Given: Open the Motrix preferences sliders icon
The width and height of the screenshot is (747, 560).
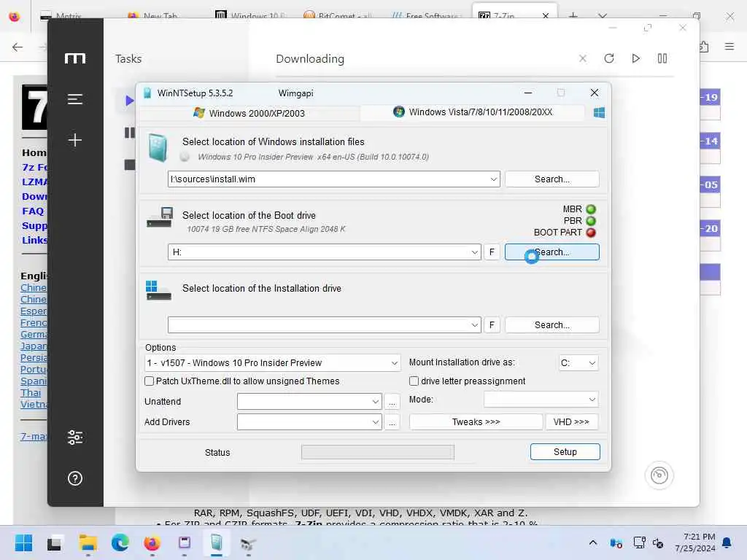Looking at the screenshot, I should click(x=75, y=437).
